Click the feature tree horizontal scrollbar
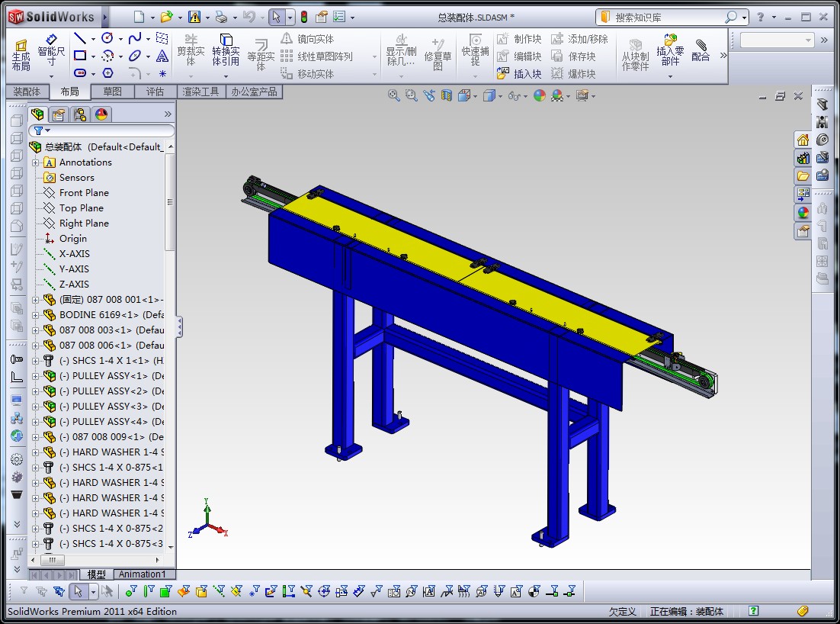This screenshot has height=624, width=840. pos(53,560)
